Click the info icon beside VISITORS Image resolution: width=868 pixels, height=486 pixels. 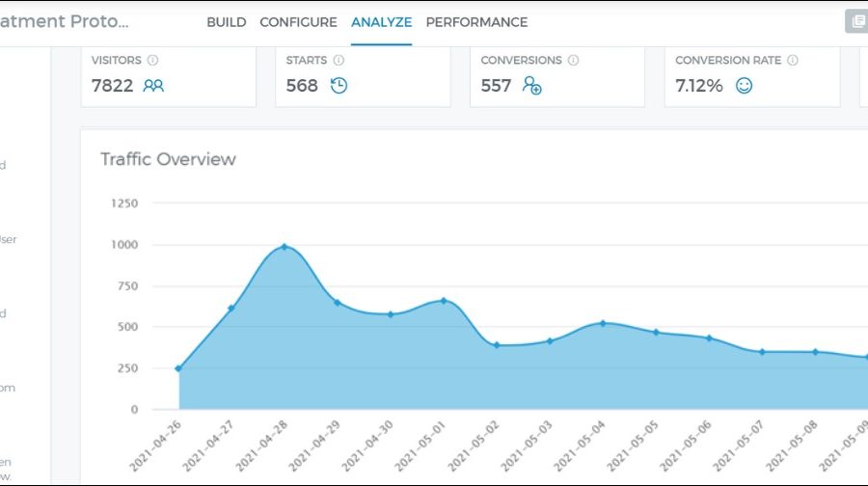point(152,60)
